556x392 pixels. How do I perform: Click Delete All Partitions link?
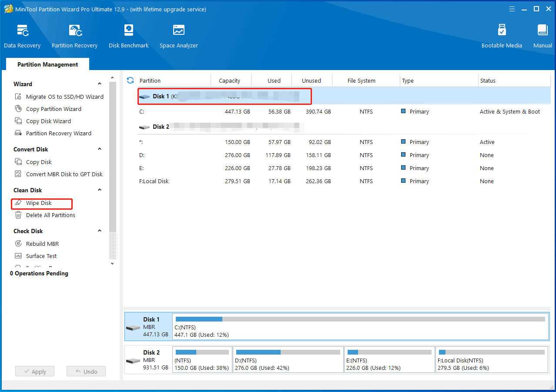click(50, 215)
